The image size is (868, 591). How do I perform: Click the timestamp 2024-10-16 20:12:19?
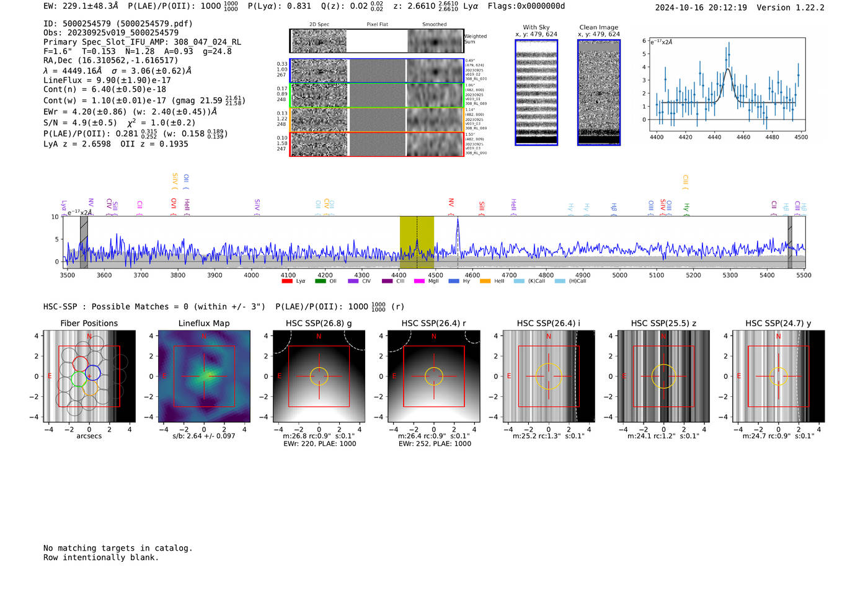[701, 8]
